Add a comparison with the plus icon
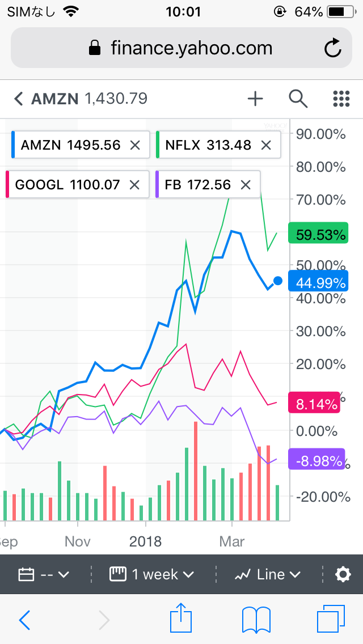This screenshot has width=363, height=644. [x=255, y=99]
